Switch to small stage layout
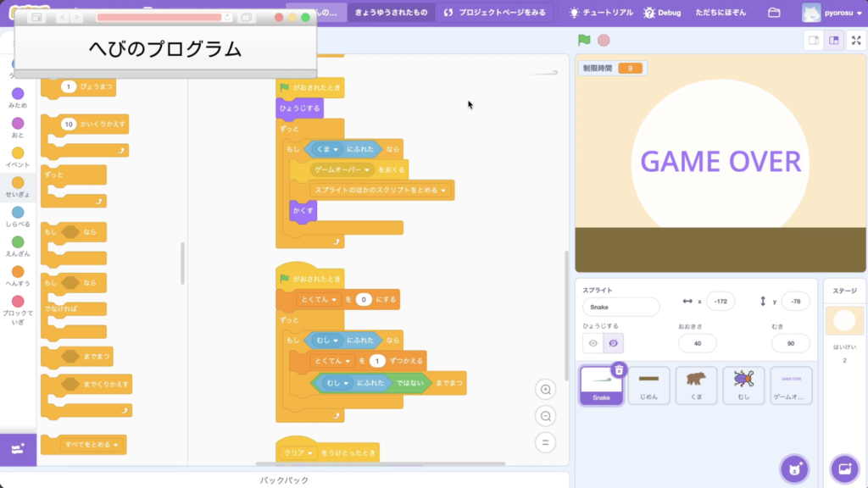868x488 pixels. click(x=813, y=40)
